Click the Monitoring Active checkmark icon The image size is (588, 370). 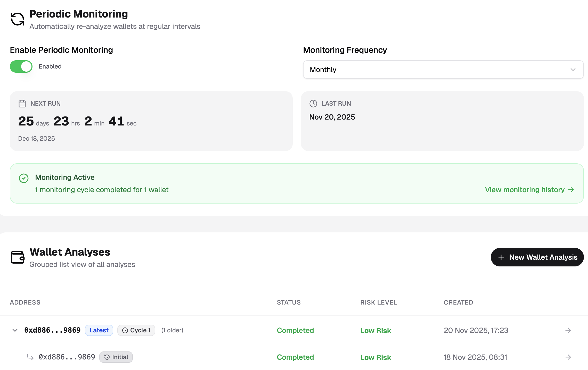pos(24,178)
